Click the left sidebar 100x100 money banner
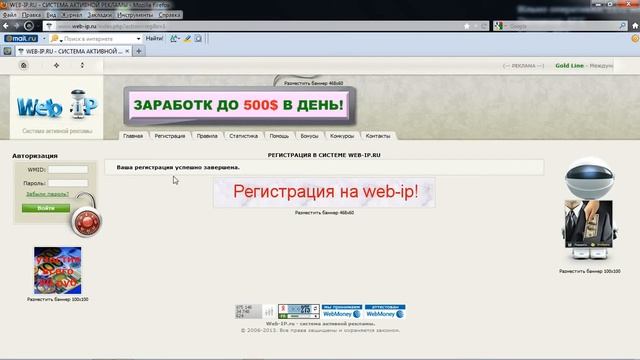This screenshot has height=360, width=640. (x=58, y=270)
